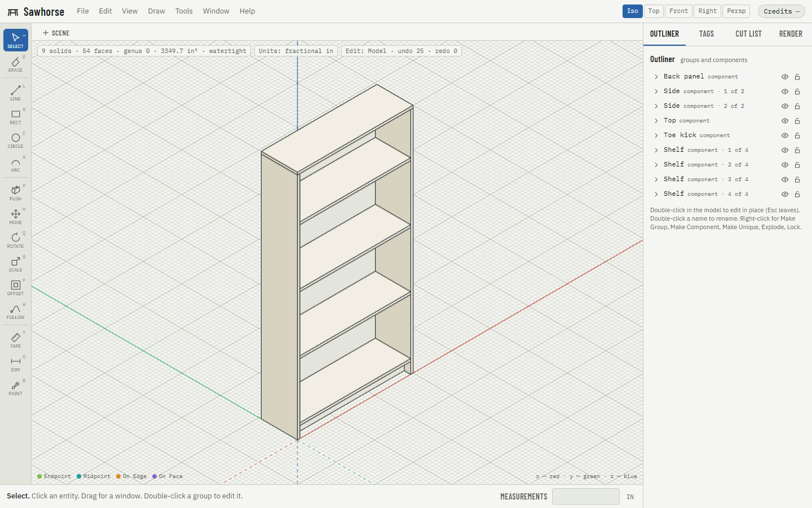
Task: Open the File menu
Action: (x=83, y=11)
